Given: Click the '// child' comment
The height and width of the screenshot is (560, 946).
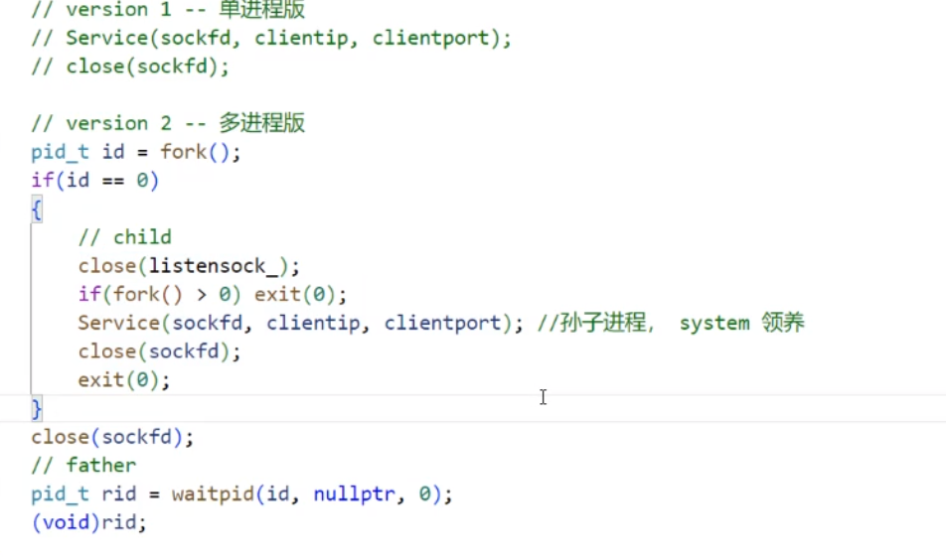Looking at the screenshot, I should point(125,237).
